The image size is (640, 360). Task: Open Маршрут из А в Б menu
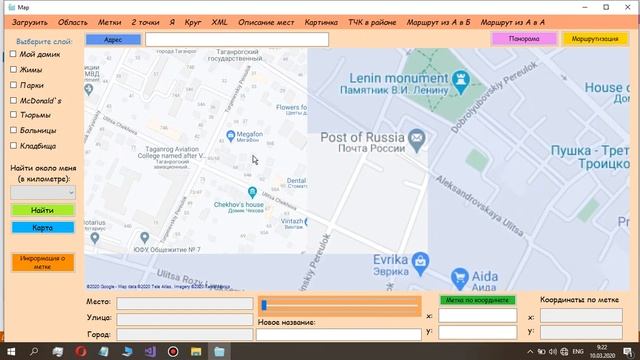pos(438,22)
